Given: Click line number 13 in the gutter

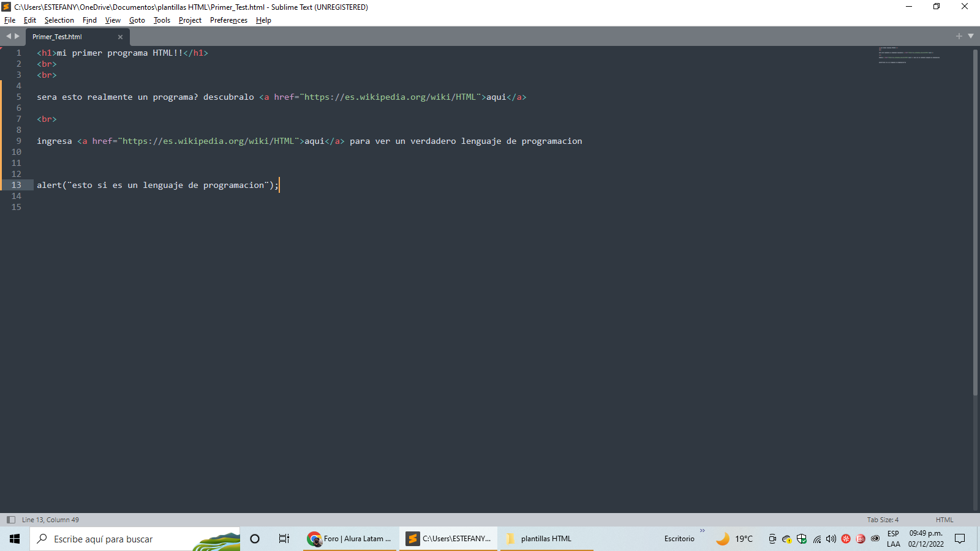Looking at the screenshot, I should tap(16, 185).
